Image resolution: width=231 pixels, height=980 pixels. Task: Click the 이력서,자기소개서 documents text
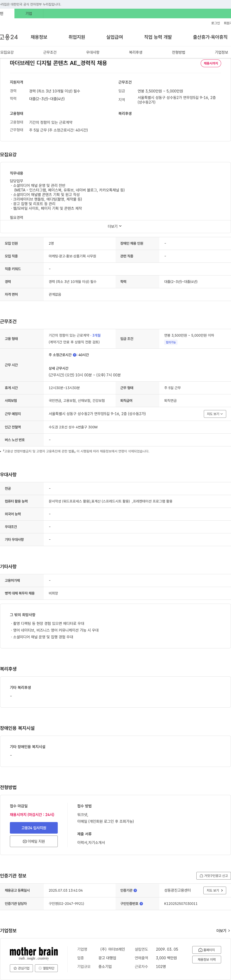tap(91, 843)
